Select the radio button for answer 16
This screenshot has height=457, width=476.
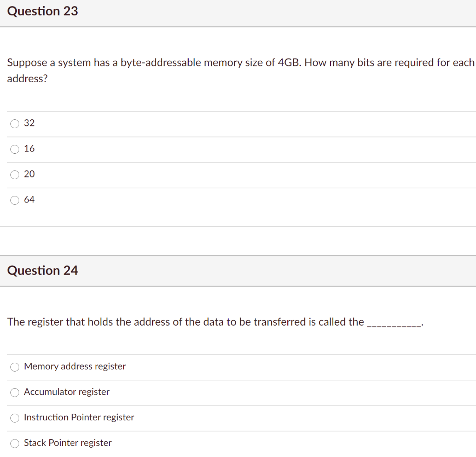coord(14,149)
